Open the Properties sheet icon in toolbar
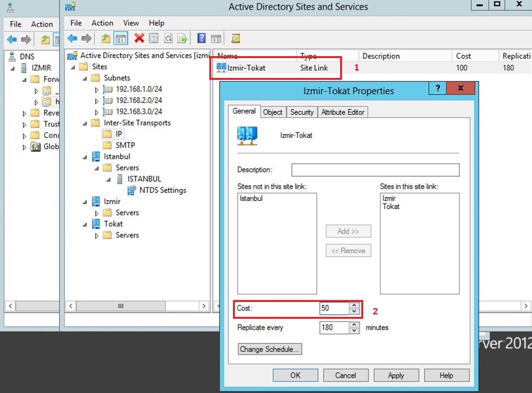 [x=154, y=39]
